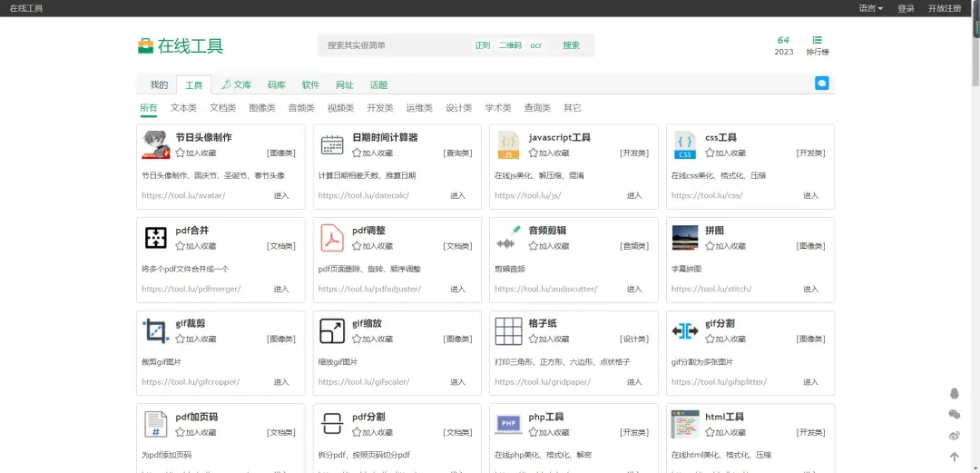The image size is (980, 473).
Task: Select the 正则 search mode option
Action: pyautogui.click(x=482, y=45)
